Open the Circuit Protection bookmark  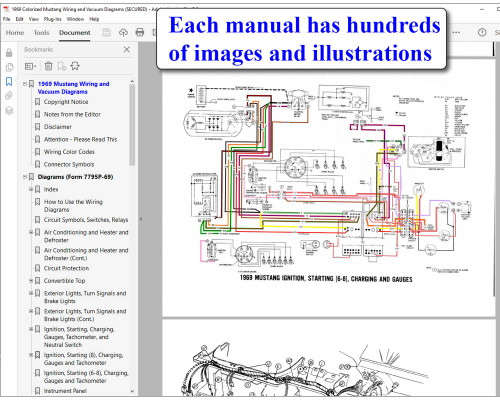tap(66, 268)
